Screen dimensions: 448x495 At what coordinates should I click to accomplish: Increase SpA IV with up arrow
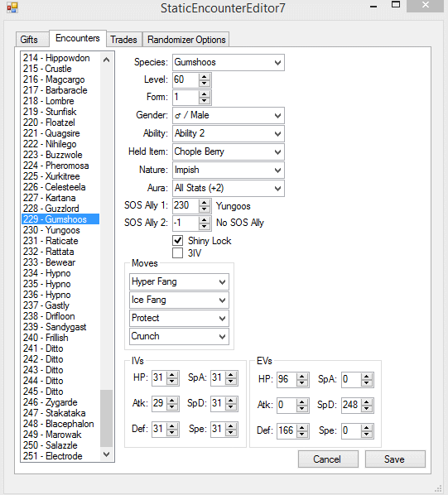(x=231, y=375)
